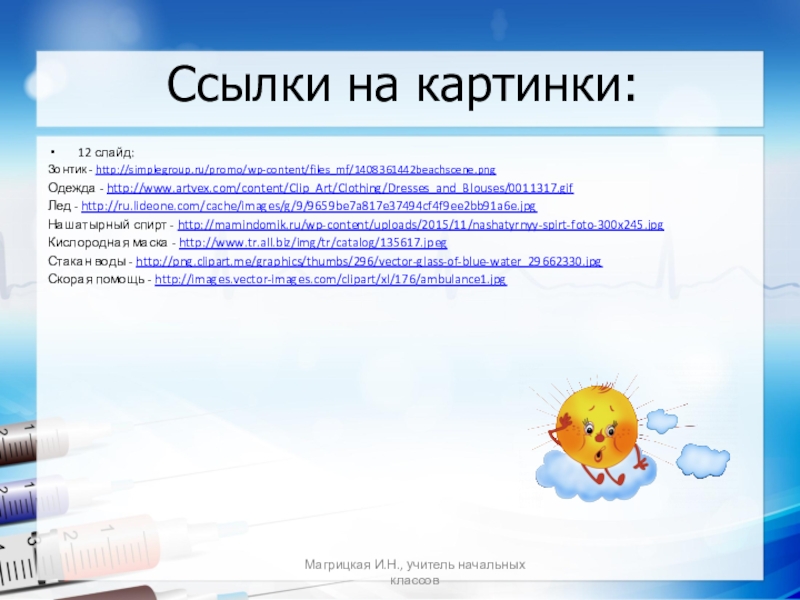Open the artvex.com clothing link
Screen dimensions: 800x600
(x=340, y=189)
